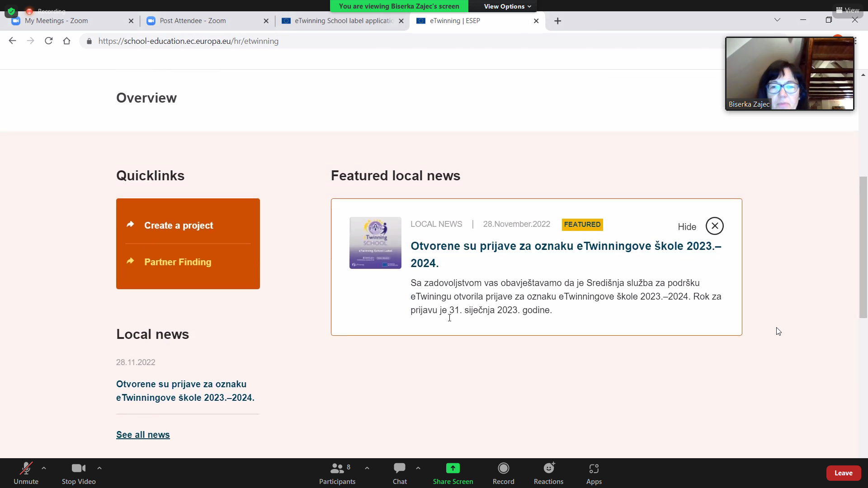The width and height of the screenshot is (868, 488).
Task: Open the Partner Finding quicklink
Action: (x=178, y=262)
